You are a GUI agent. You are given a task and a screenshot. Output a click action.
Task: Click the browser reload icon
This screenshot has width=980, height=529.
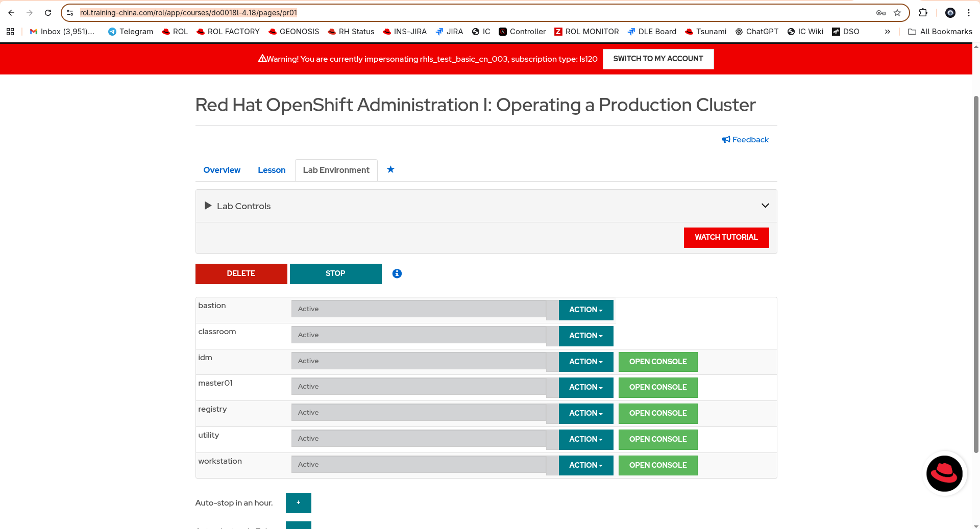coord(48,13)
